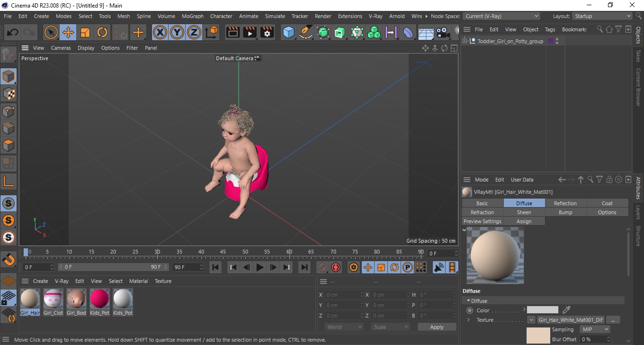The height and width of the screenshot is (345, 644).
Task: Activate the Rotate tool
Action: [102, 32]
